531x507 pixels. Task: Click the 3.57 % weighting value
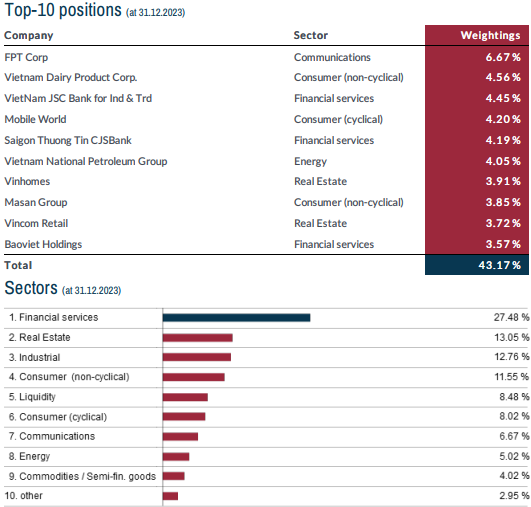[503, 244]
